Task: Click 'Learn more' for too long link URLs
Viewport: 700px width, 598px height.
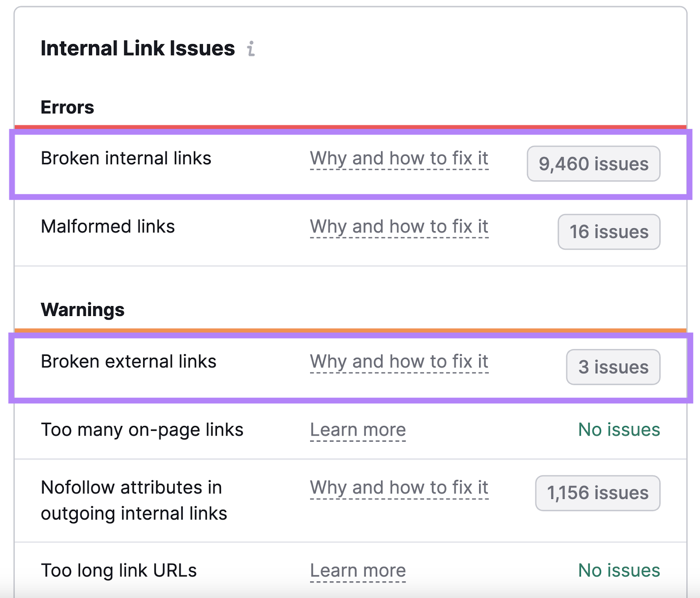Action: click(x=357, y=570)
